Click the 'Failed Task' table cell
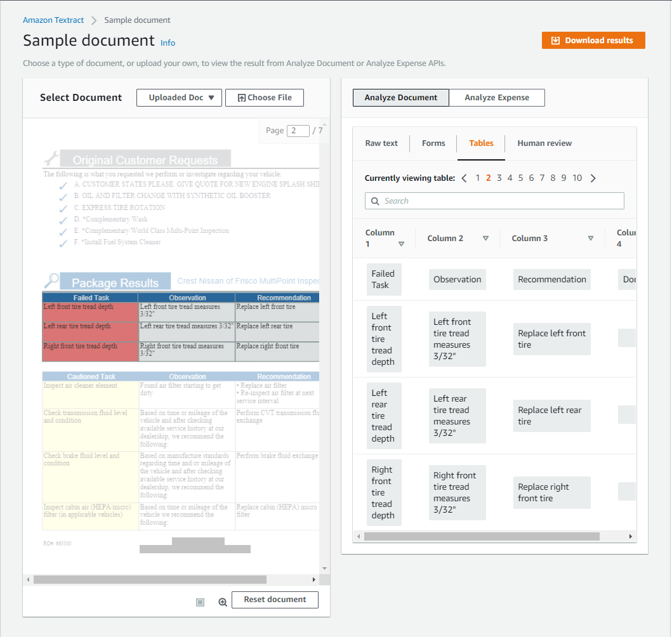672x637 pixels. pos(384,279)
